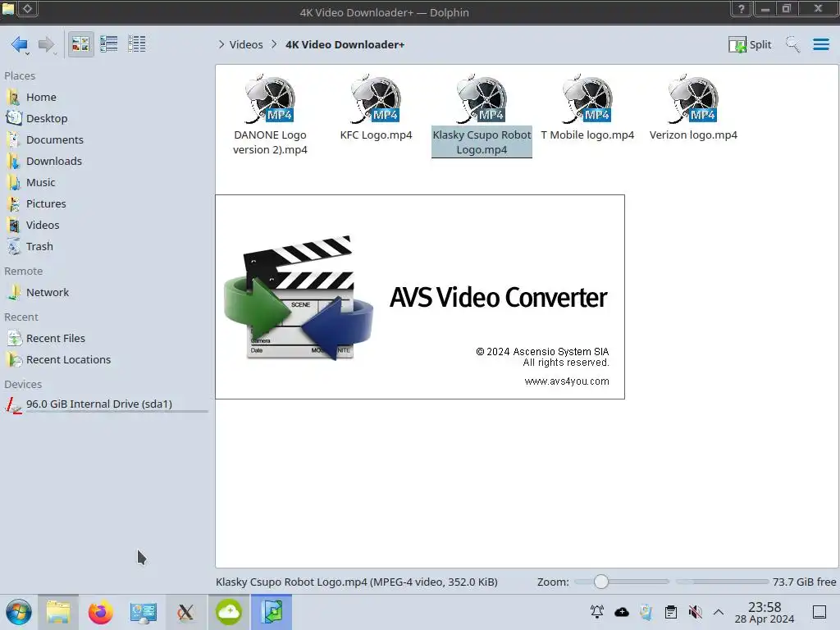Switch to Details view mode
This screenshot has width=840, height=630.
(x=137, y=44)
